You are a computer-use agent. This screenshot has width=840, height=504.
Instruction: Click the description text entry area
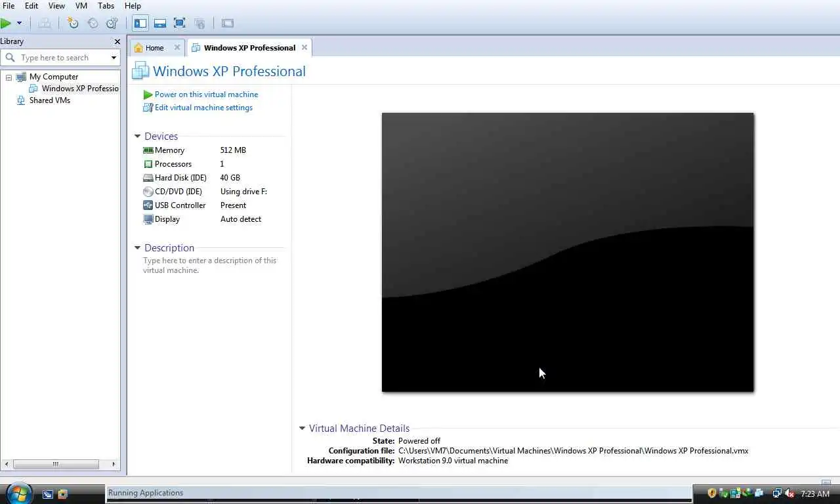pyautogui.click(x=210, y=265)
